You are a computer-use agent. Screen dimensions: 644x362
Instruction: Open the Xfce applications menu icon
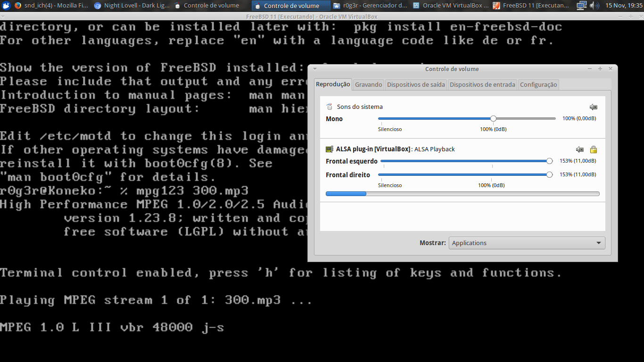point(6,6)
